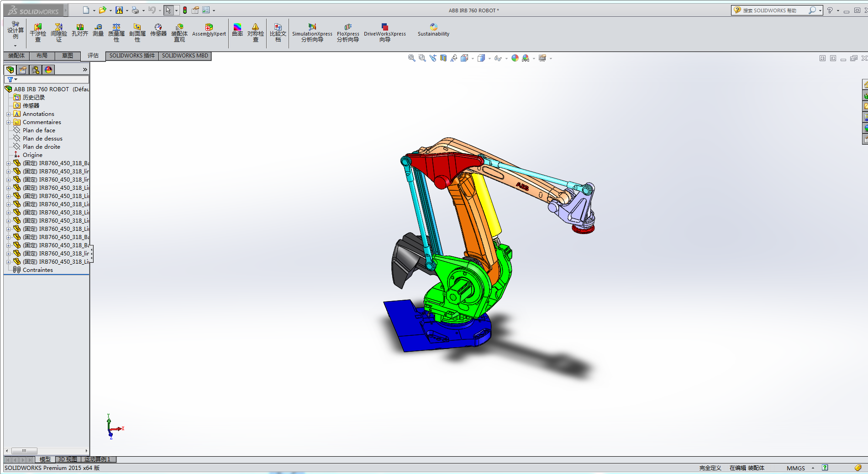Viewport: 868px width, 474px height.
Task: Rebuild the model with the traffic light icon
Action: click(185, 10)
